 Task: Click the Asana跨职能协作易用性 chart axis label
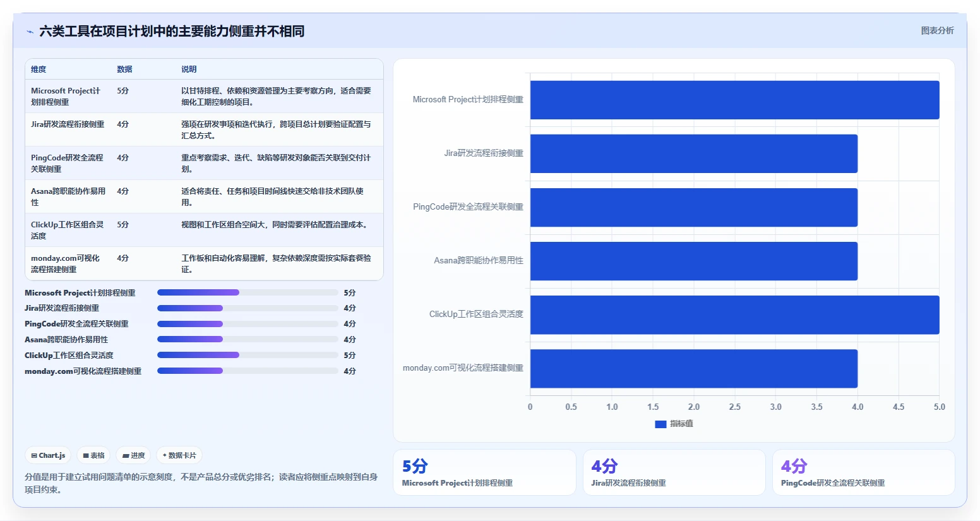pos(479,260)
